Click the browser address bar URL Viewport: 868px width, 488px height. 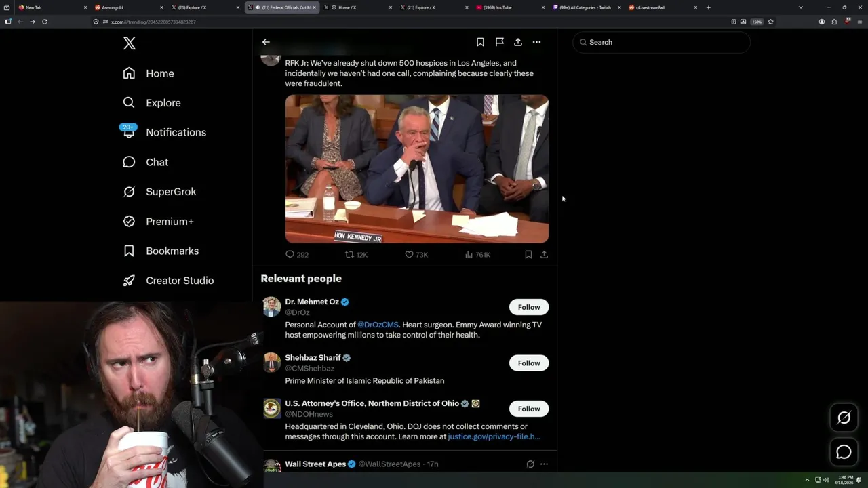153,22
